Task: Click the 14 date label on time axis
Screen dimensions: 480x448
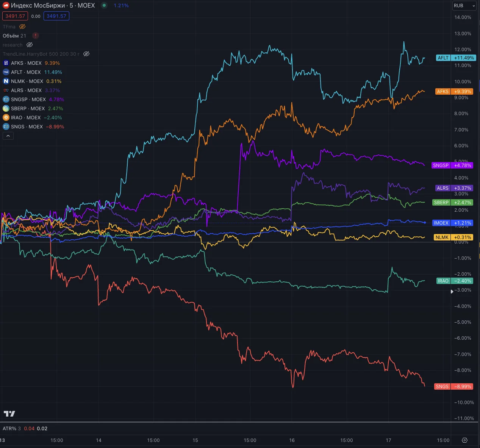Action: point(99,440)
